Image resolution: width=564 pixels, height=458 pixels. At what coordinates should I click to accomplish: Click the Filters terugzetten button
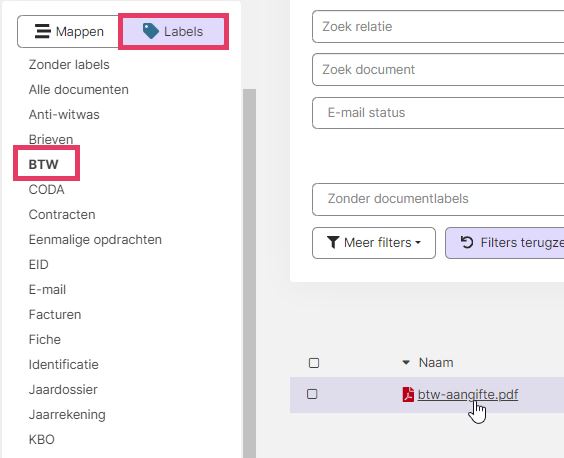[505, 243]
